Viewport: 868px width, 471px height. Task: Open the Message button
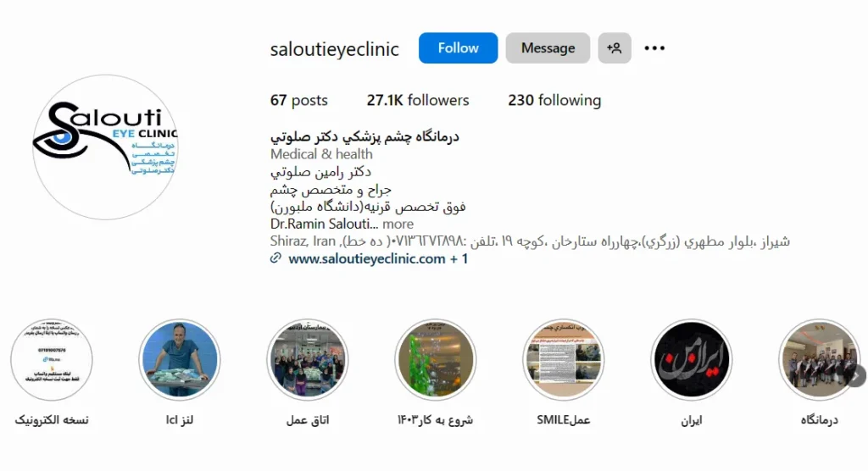coord(548,48)
